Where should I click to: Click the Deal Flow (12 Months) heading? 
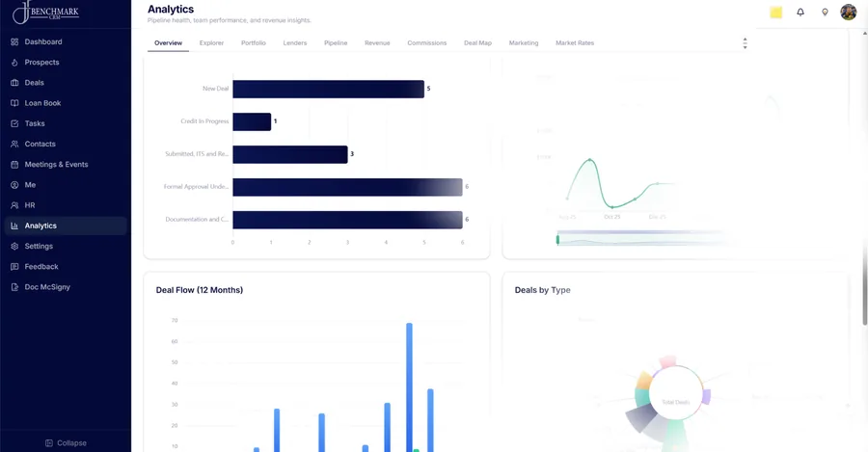200,290
